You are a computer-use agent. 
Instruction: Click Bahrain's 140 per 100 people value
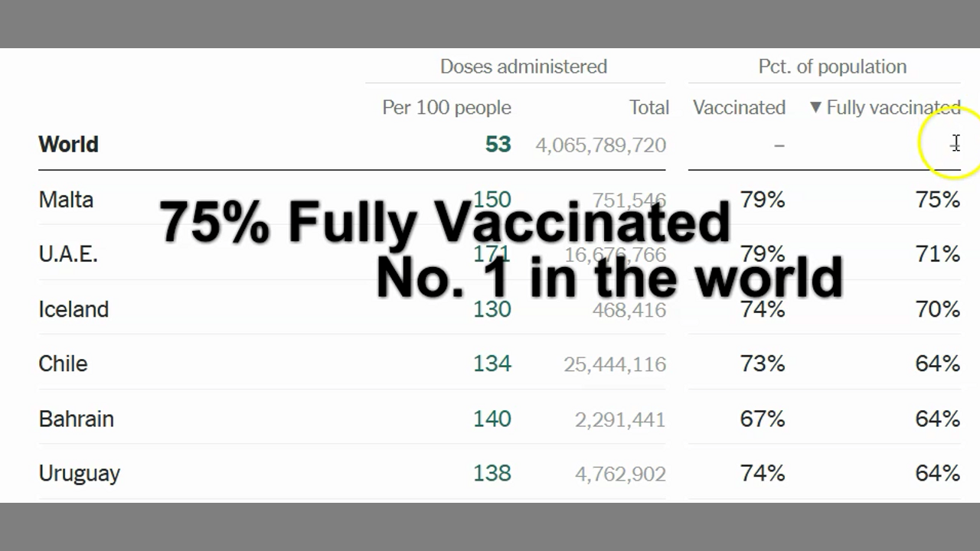(492, 419)
